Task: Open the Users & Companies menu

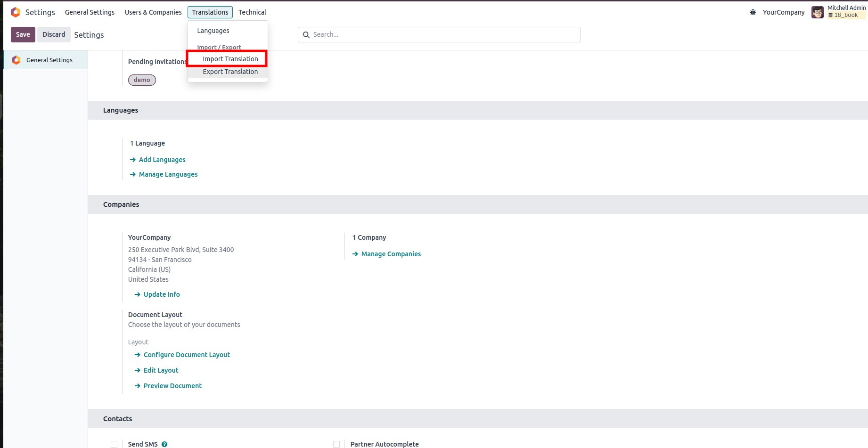Action: pyautogui.click(x=153, y=12)
